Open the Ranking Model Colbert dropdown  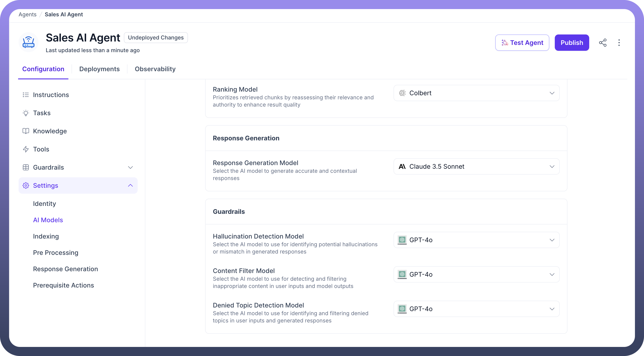[476, 93]
